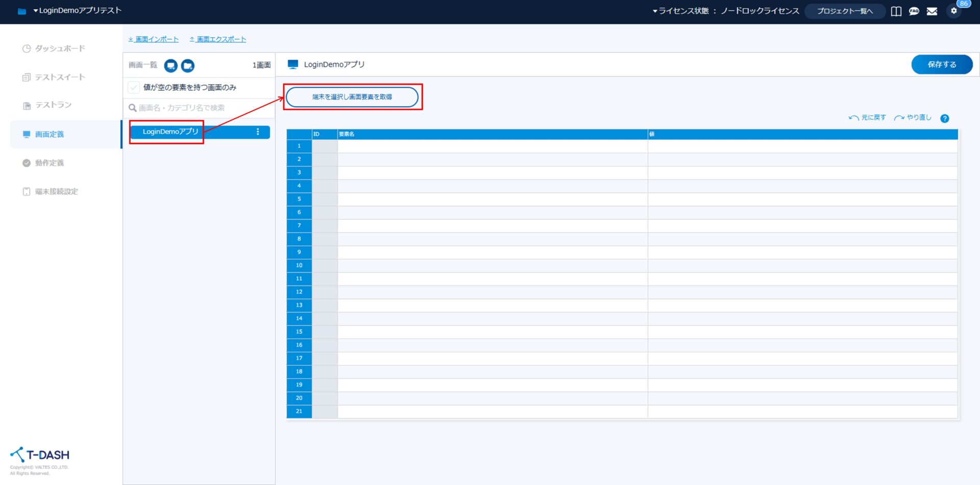This screenshot has height=485, width=980.
Task: Open the three-dot menu on LoginDemoアプリ
Action: [258, 132]
